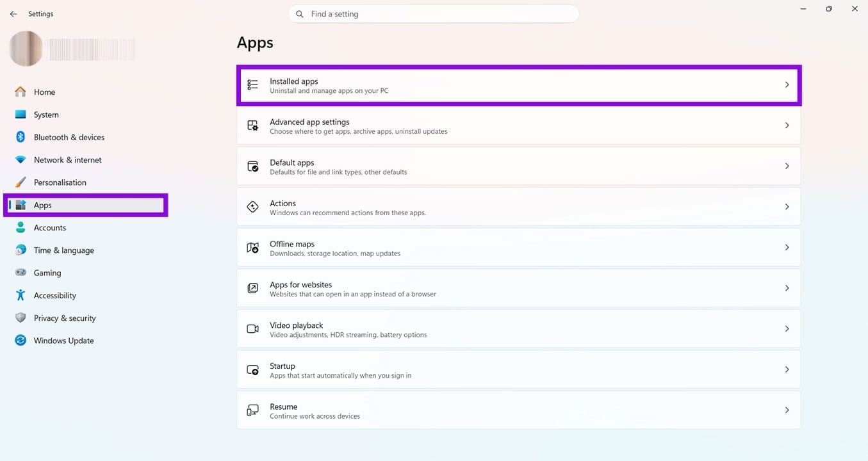868x461 pixels.
Task: Click "Windows can recommend actions from these apps."
Action: pos(348,213)
